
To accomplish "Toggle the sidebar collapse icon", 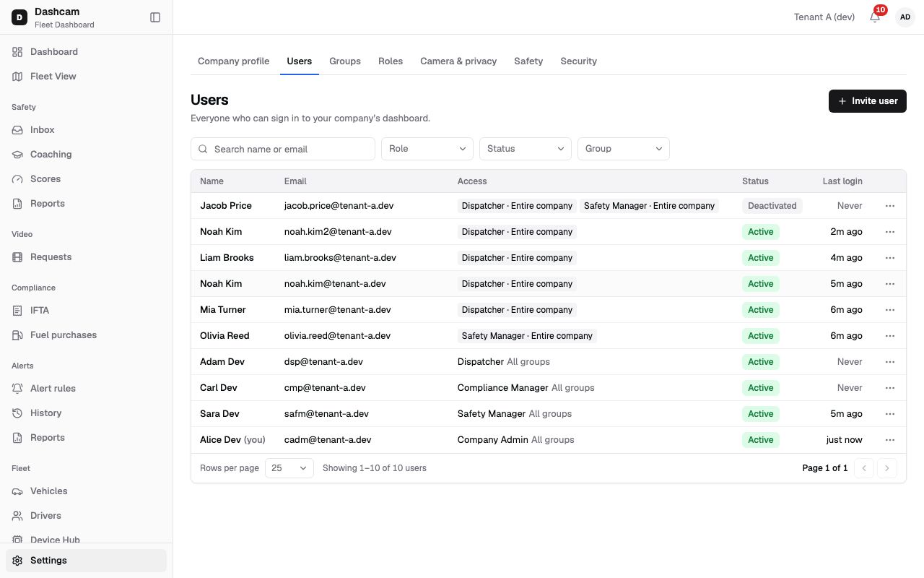I will click(155, 17).
